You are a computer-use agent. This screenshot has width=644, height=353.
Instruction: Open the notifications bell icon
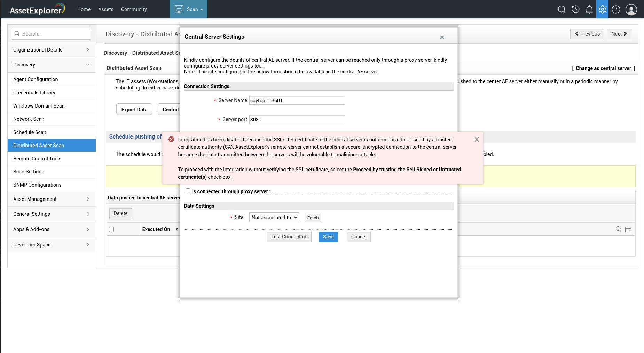[x=589, y=9]
